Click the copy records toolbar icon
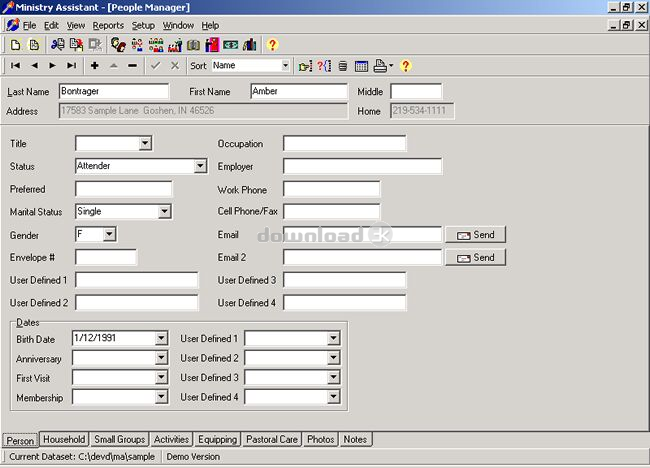The image size is (650, 468). coord(77,45)
